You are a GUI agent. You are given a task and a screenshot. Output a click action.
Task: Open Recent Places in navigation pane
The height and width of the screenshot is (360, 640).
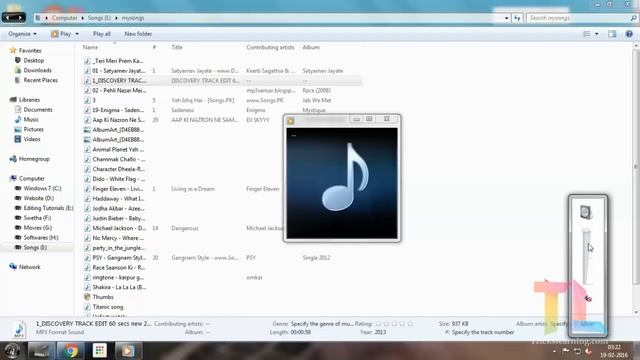[40, 80]
